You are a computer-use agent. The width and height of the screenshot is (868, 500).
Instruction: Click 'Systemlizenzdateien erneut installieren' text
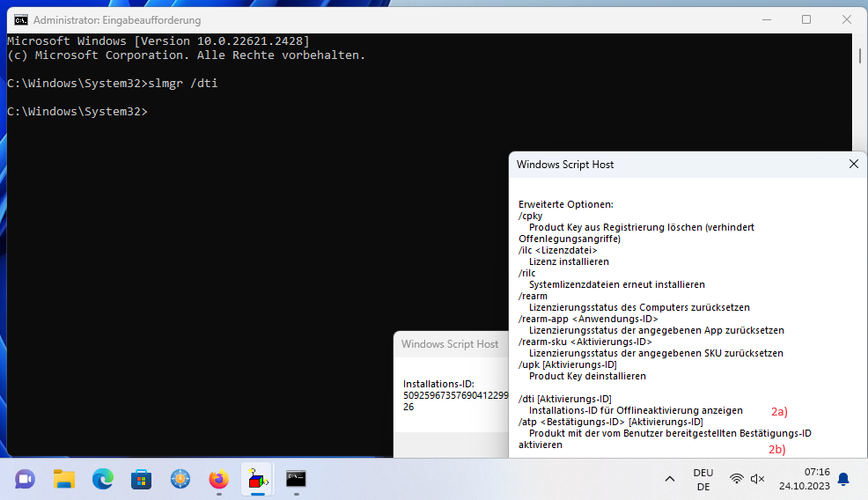click(x=617, y=284)
